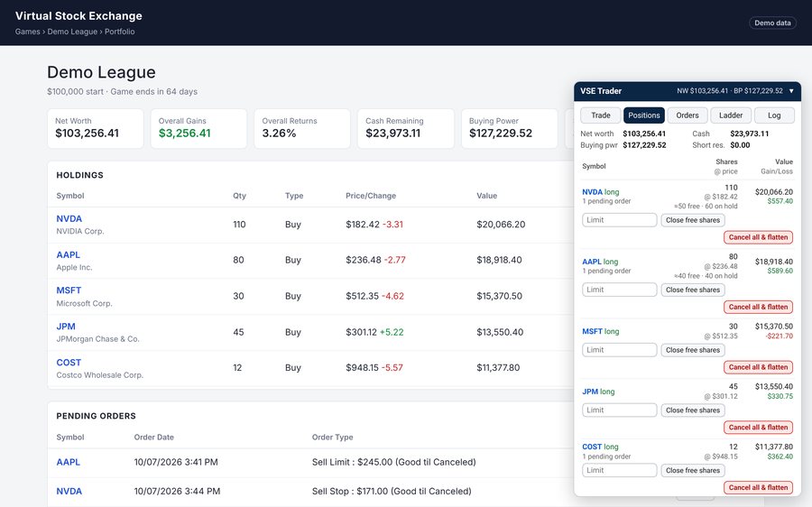
Task: Click the JPM price change +5.22
Action: [392, 332]
